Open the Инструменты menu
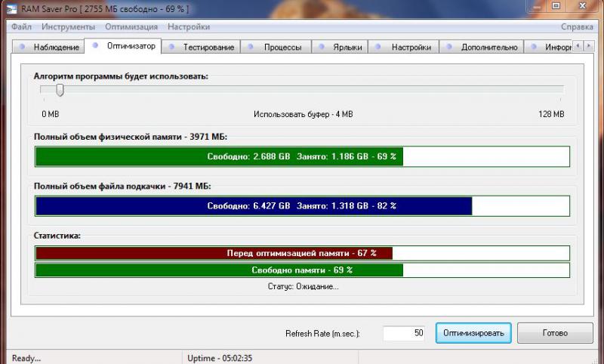Image resolution: width=604 pixels, height=364 pixels. click(68, 26)
